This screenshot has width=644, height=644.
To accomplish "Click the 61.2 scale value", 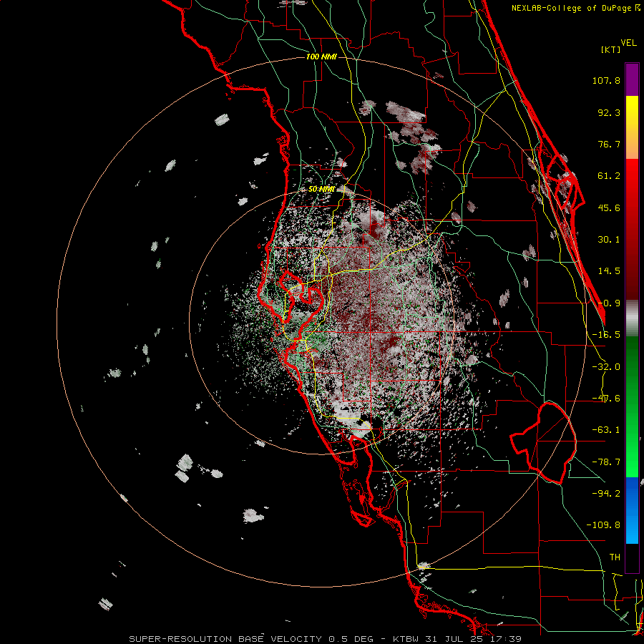I will tap(609, 176).
